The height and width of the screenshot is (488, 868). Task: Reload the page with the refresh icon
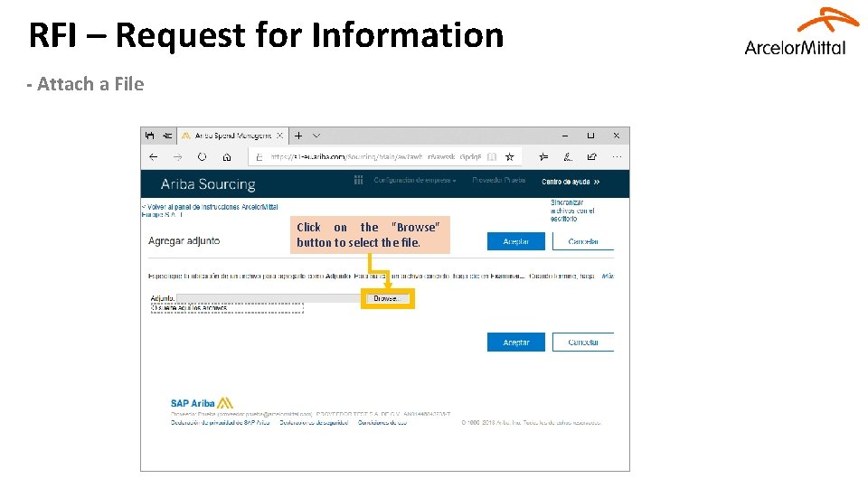(202, 157)
